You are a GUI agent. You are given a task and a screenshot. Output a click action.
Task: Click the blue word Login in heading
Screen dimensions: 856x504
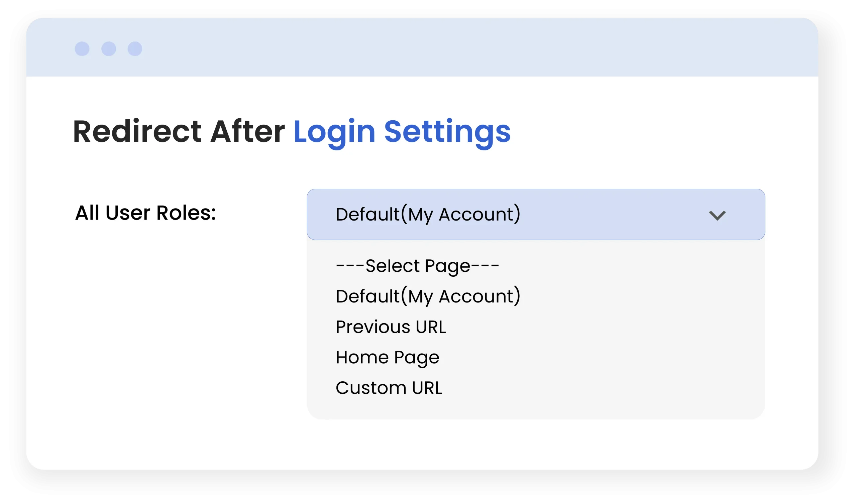point(334,132)
